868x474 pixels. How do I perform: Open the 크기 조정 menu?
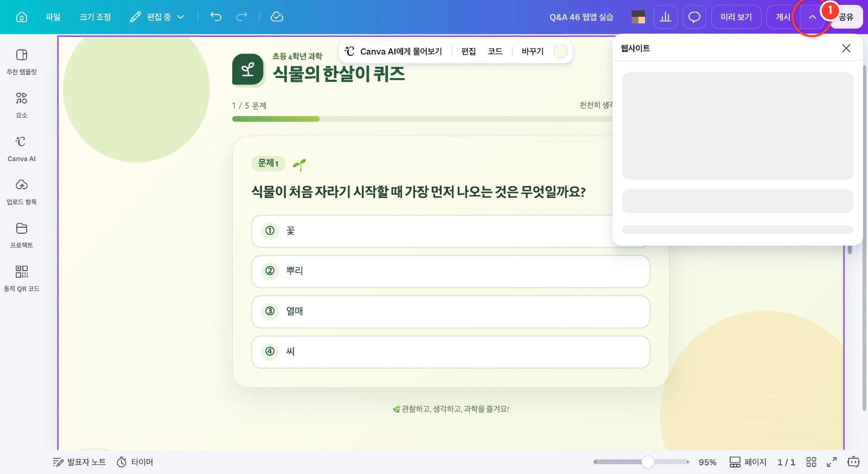[95, 17]
